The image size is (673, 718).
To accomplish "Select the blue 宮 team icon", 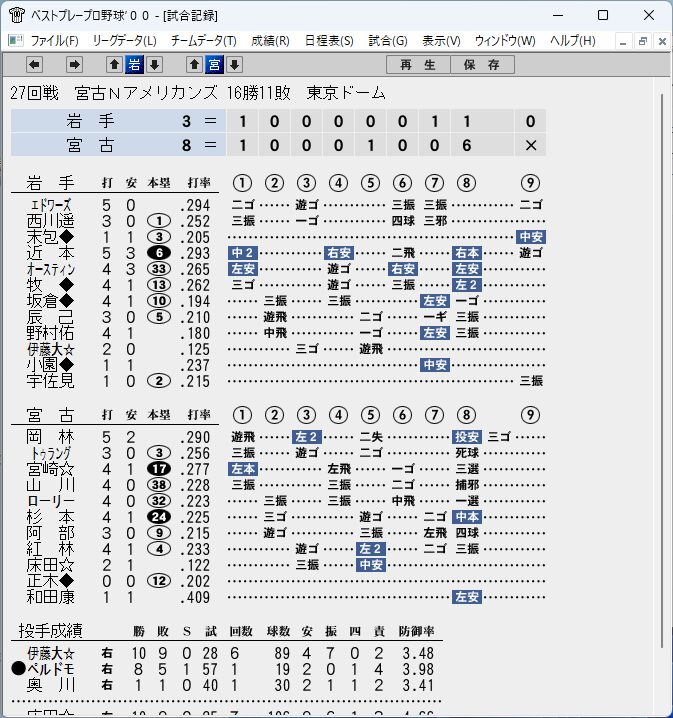I will (214, 65).
